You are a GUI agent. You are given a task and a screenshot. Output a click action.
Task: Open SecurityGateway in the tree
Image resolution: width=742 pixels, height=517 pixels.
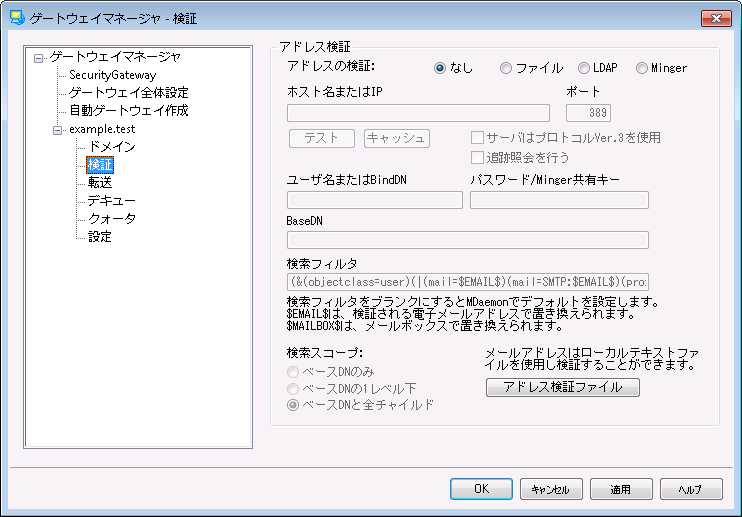(111, 75)
